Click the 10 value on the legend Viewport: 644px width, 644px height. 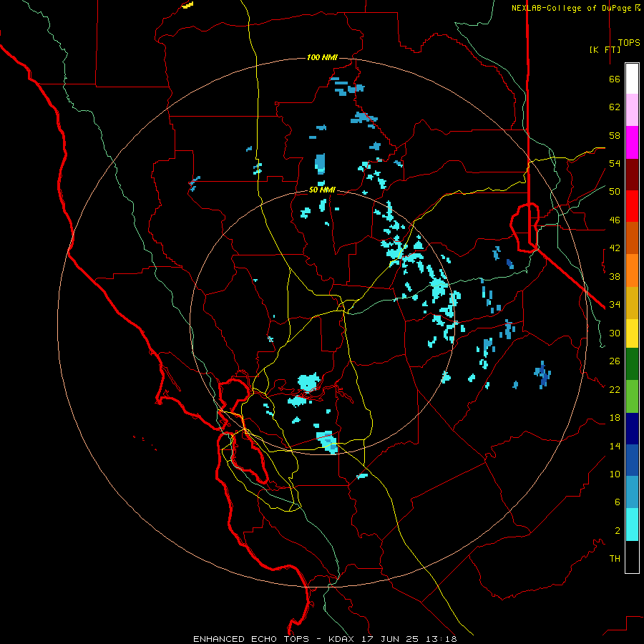click(615, 474)
